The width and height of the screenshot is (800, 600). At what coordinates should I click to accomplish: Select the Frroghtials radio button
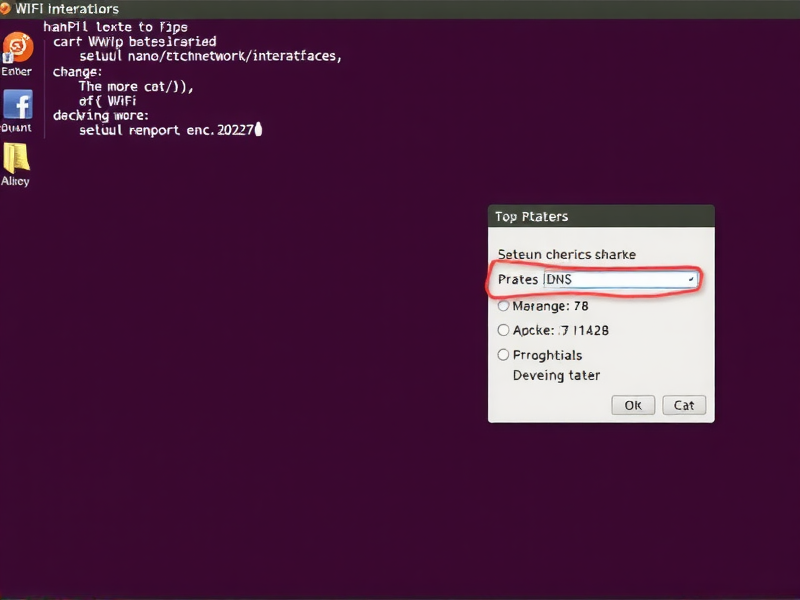click(503, 355)
